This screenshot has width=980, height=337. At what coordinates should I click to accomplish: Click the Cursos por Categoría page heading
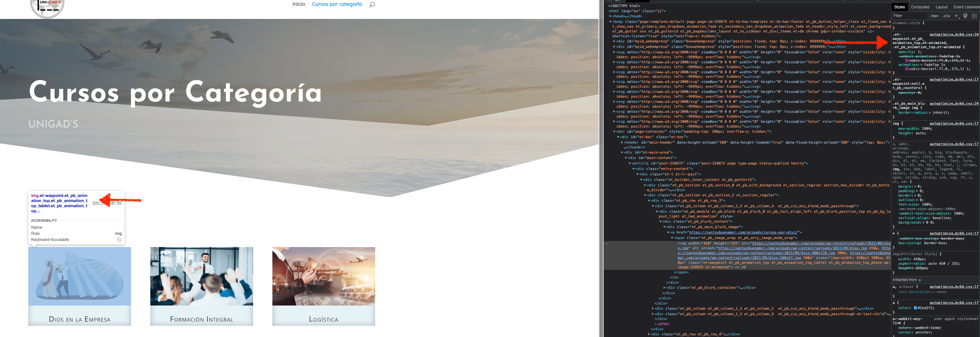175,93
